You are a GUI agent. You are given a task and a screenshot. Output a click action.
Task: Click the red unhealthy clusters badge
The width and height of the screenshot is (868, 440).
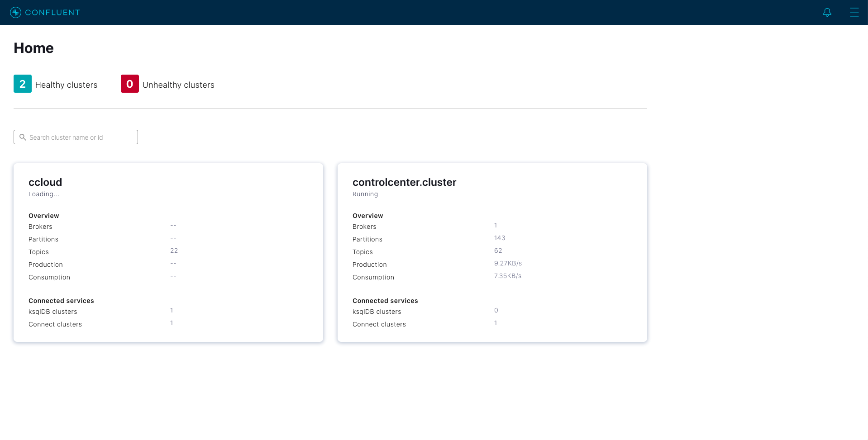click(130, 84)
